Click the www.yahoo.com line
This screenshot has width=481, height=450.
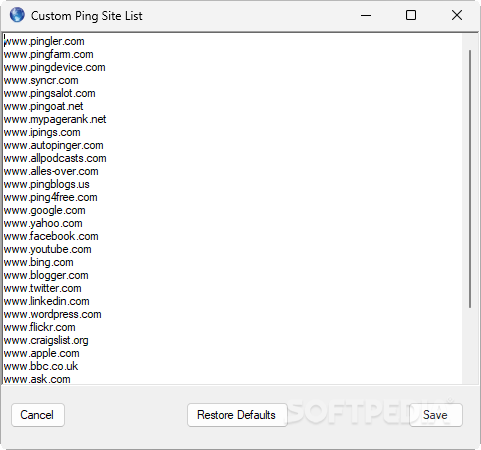pyautogui.click(x=43, y=223)
